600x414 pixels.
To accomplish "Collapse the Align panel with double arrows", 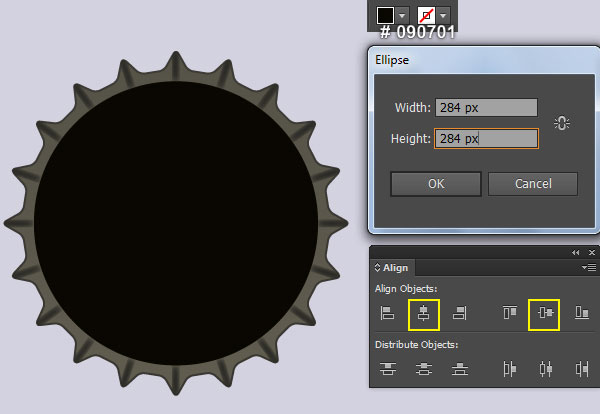I will click(x=576, y=253).
